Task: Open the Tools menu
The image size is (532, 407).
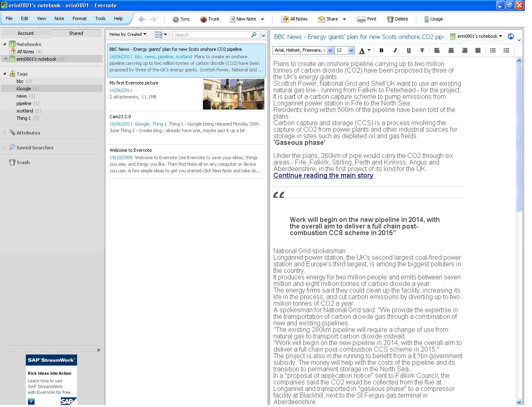Action: (x=100, y=18)
